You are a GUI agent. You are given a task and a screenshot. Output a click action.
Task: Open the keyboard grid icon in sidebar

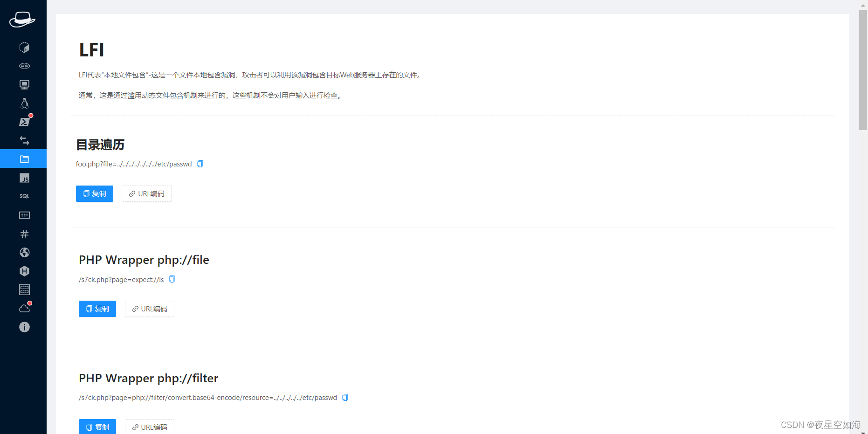click(x=24, y=289)
